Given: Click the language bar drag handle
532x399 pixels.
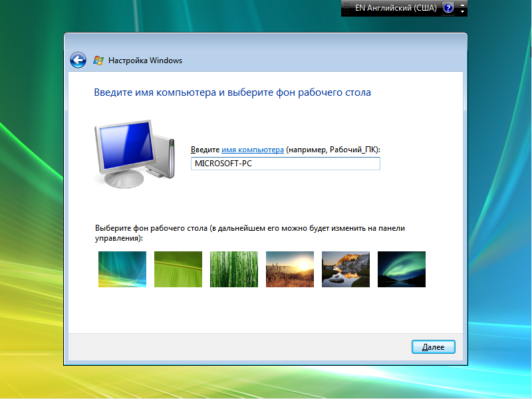Looking at the screenshot, I should click(x=346, y=8).
